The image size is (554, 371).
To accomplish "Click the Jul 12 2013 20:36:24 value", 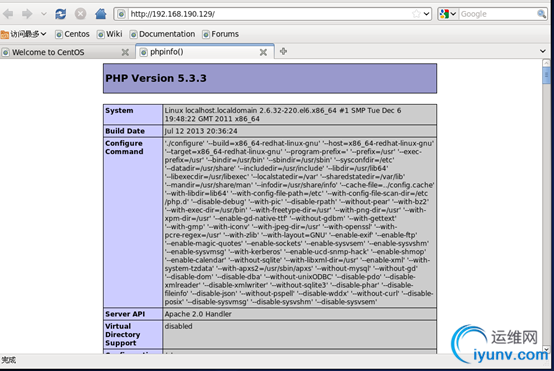I will click(x=201, y=131).
